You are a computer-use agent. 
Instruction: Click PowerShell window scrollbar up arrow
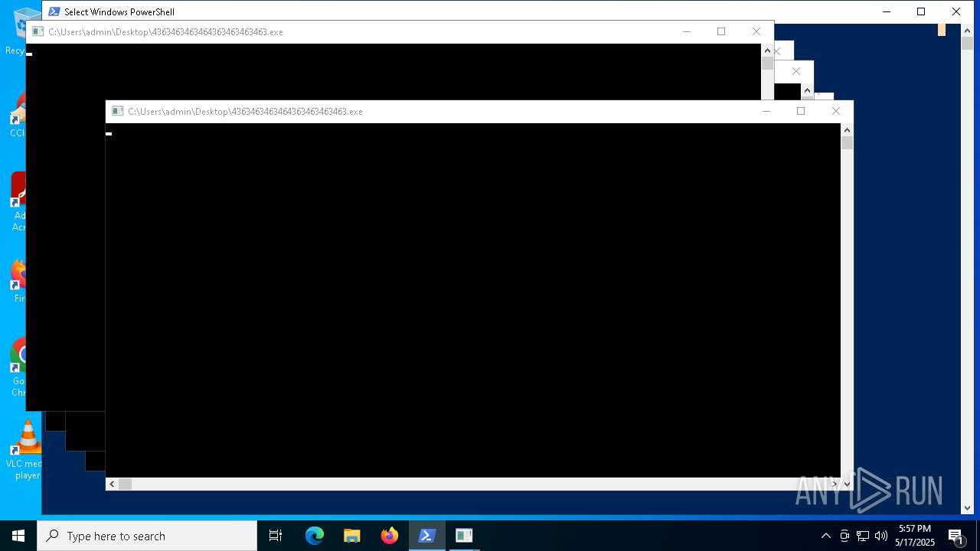click(x=967, y=31)
